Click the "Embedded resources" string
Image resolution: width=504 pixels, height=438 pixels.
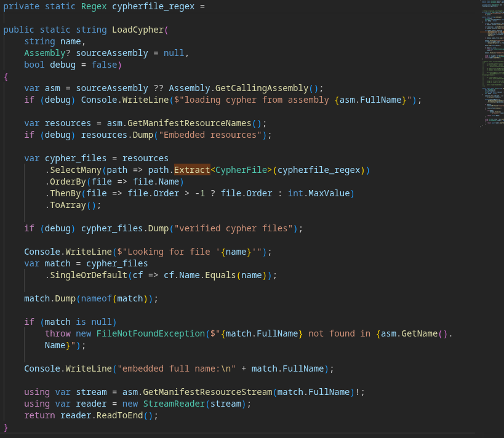click(x=210, y=135)
